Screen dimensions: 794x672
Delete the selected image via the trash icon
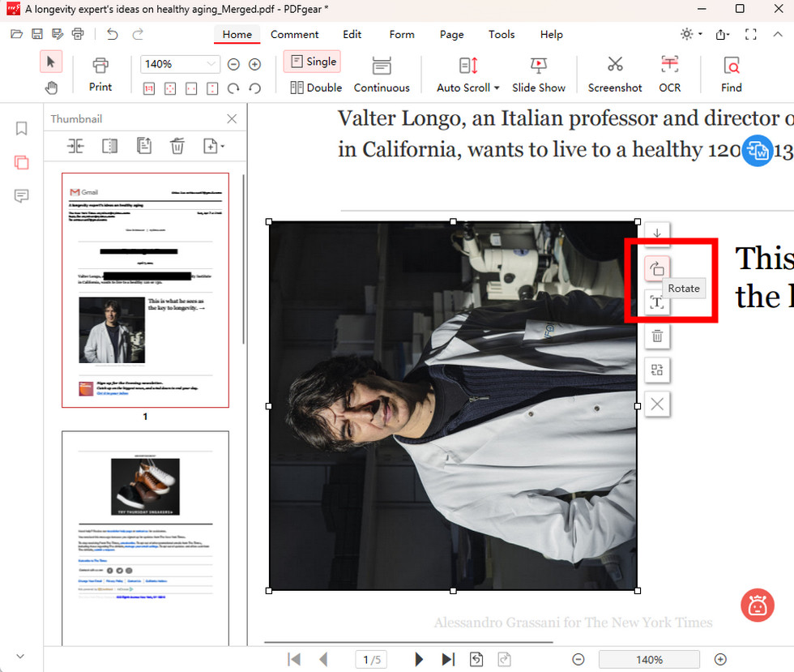coord(656,336)
